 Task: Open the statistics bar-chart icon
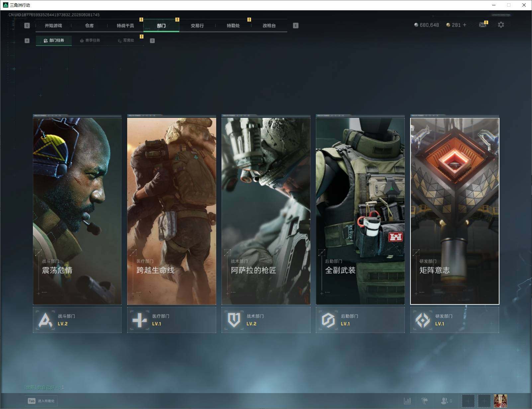click(407, 401)
